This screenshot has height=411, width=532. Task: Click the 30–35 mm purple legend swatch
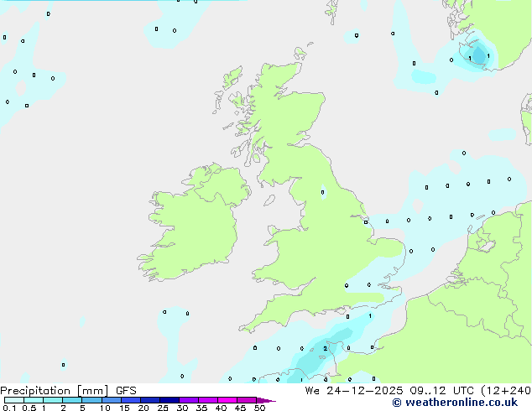[x=189, y=400]
